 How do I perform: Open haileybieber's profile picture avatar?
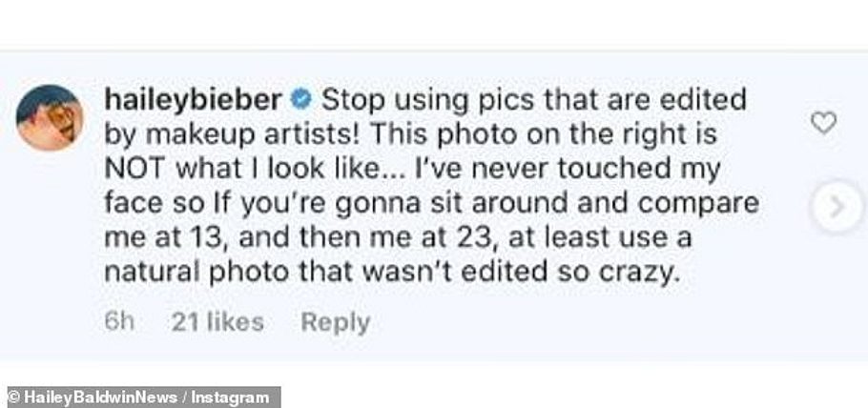[x=50, y=118]
